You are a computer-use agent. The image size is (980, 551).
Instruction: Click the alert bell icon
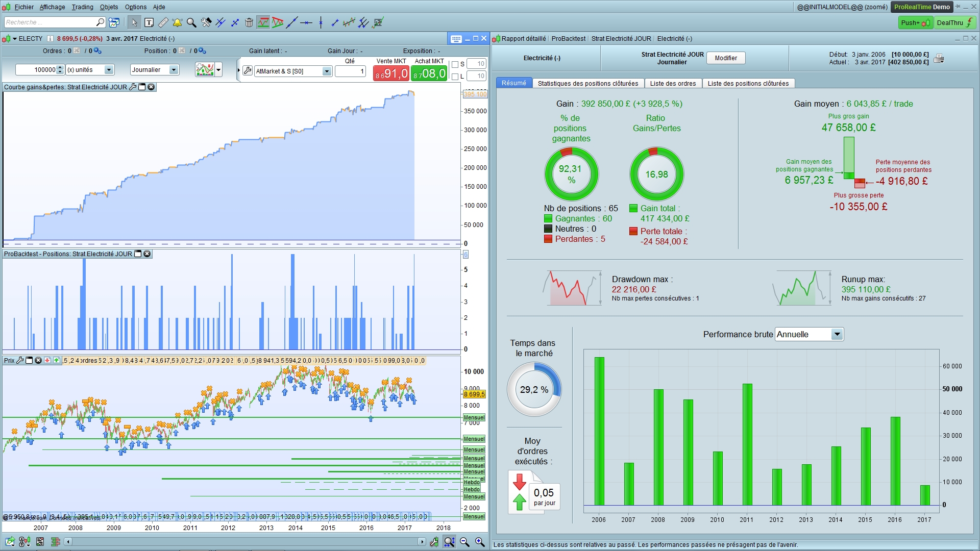click(177, 22)
